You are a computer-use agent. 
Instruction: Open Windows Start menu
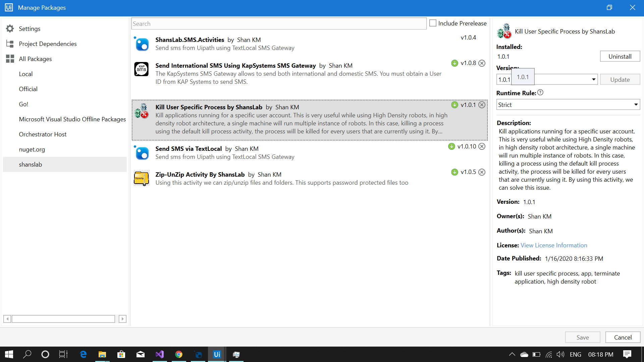coord(9,354)
